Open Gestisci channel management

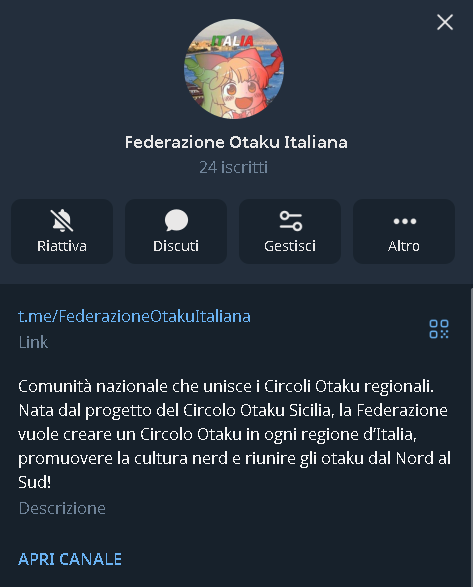click(x=290, y=231)
